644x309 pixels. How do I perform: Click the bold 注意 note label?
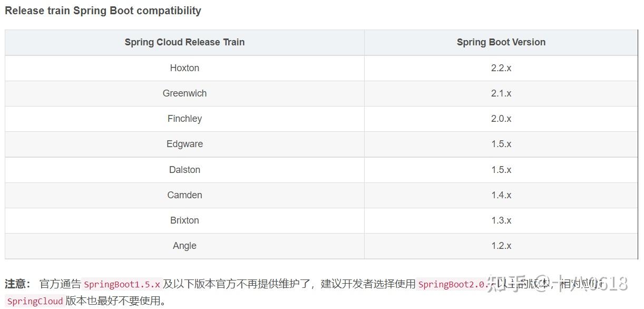click(x=17, y=284)
